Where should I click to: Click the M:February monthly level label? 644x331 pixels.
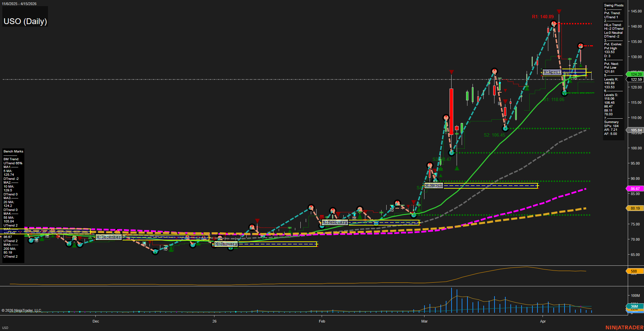(335, 222)
